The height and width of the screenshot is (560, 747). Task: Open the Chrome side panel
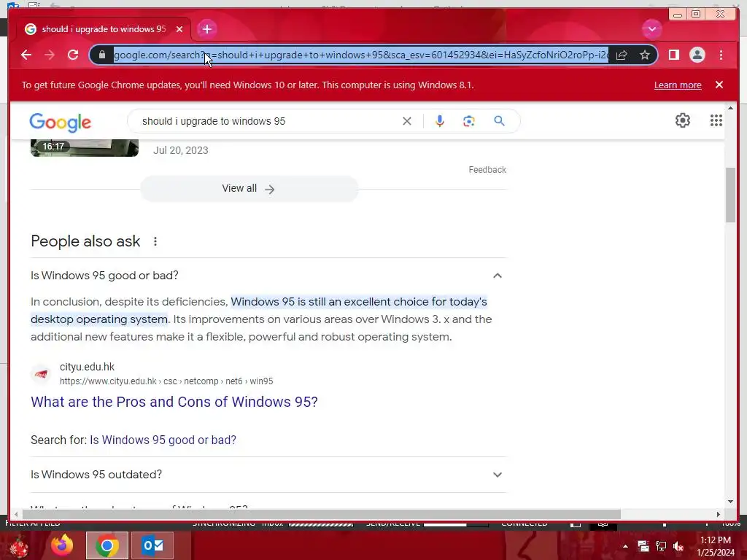pos(673,55)
